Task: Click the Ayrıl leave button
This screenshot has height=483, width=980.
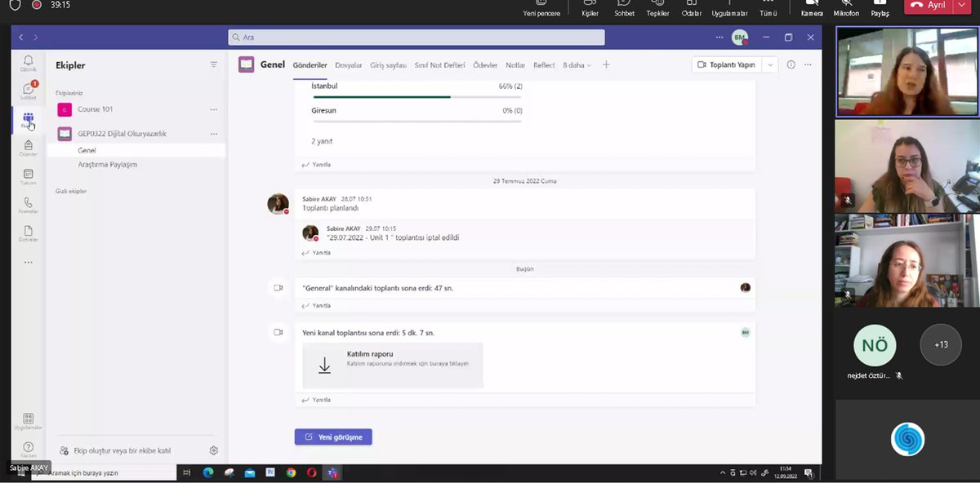Action: point(929,5)
